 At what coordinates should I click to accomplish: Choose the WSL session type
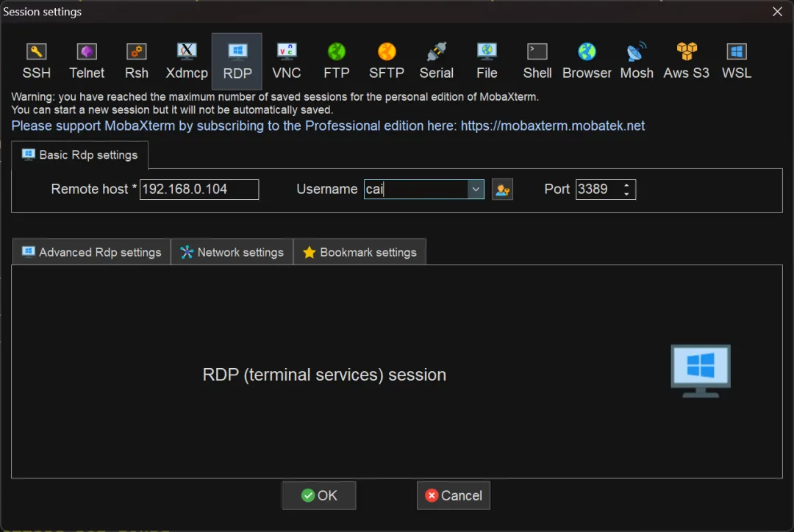[736, 61]
